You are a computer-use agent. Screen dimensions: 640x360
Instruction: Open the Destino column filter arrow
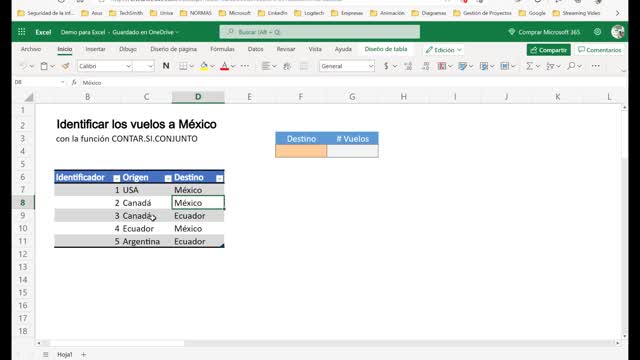tap(219, 178)
